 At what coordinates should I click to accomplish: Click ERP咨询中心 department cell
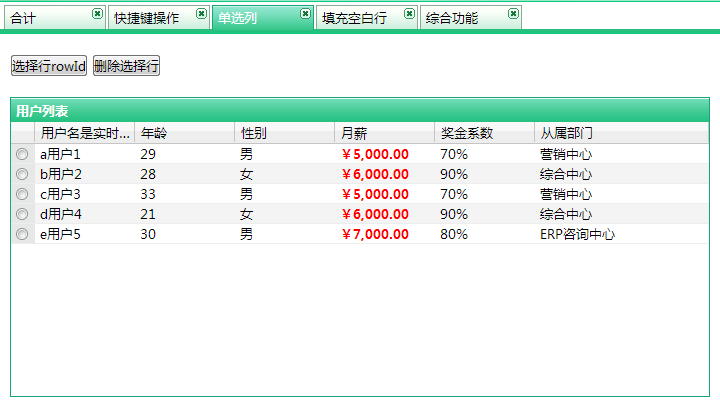point(622,235)
